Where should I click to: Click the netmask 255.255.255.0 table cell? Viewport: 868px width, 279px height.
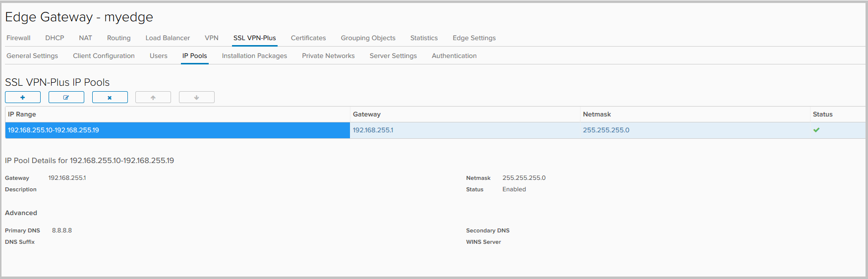[x=606, y=130]
